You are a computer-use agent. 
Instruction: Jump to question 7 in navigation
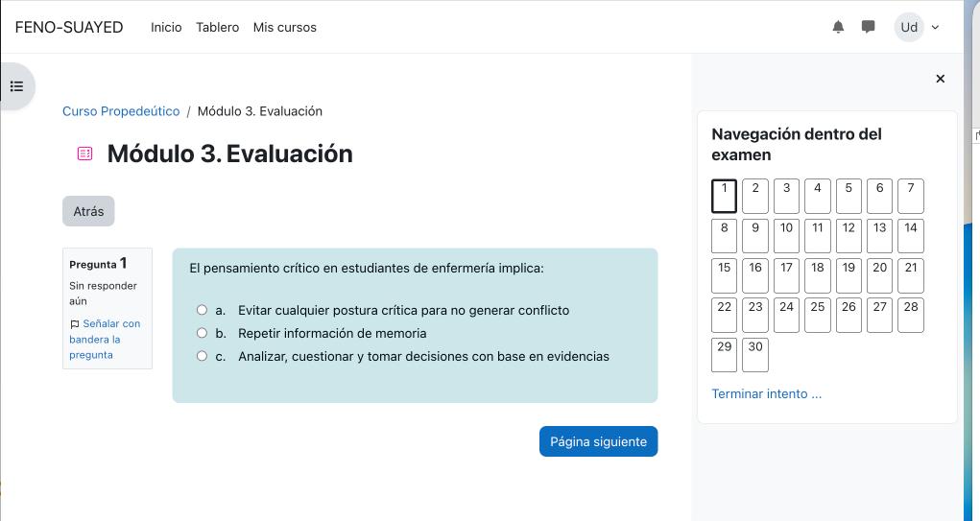coord(911,196)
